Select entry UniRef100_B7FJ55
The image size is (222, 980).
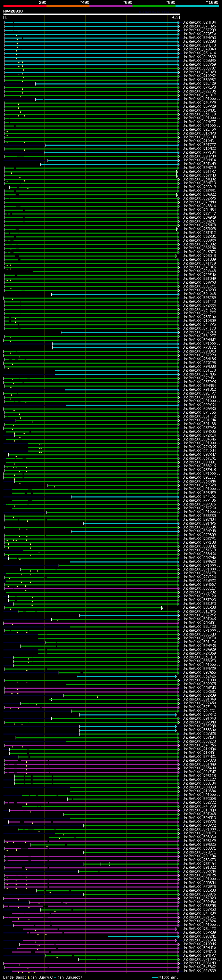(199, 412)
